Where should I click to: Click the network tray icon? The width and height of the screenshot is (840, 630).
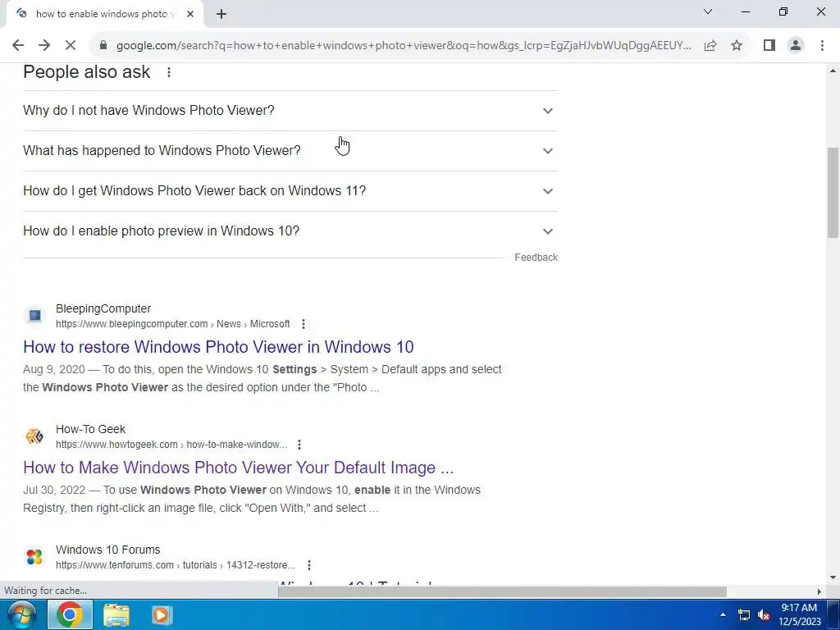coord(743,615)
